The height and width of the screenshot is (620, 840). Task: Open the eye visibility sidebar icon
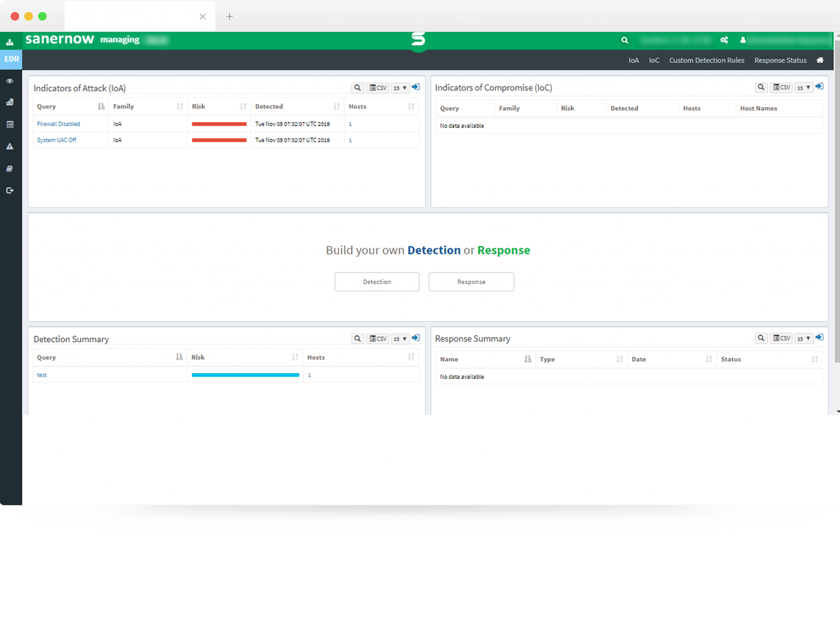[x=10, y=81]
